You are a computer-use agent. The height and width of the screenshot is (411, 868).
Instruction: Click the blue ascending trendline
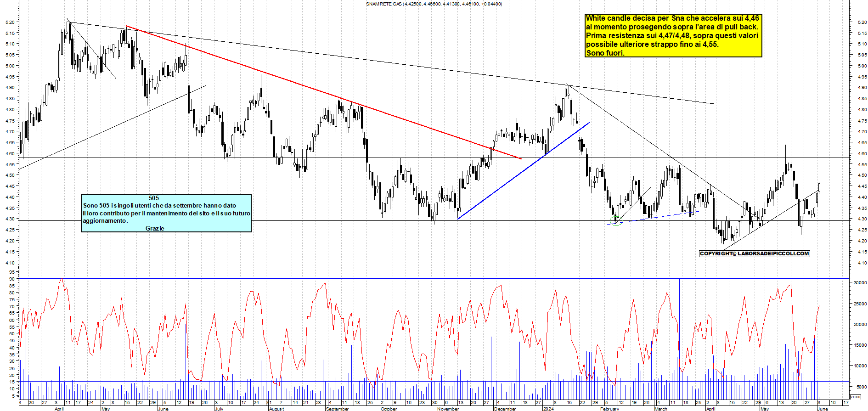coord(524,171)
